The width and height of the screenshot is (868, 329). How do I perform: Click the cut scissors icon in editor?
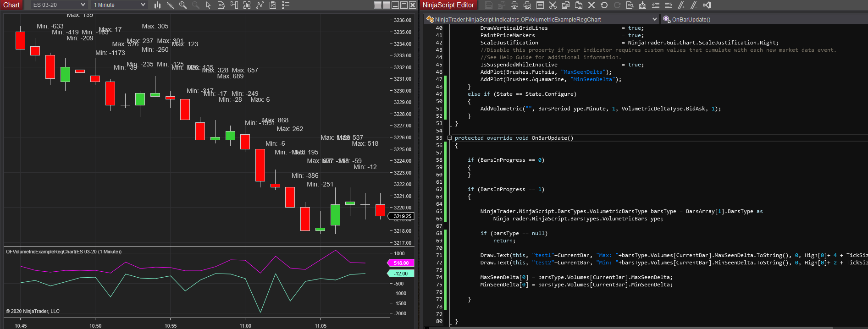pyautogui.click(x=553, y=5)
